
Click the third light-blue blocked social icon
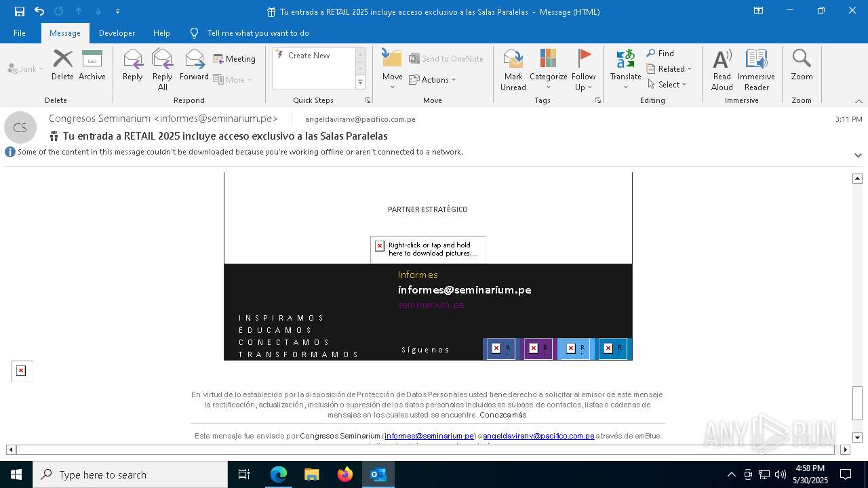[x=576, y=348]
